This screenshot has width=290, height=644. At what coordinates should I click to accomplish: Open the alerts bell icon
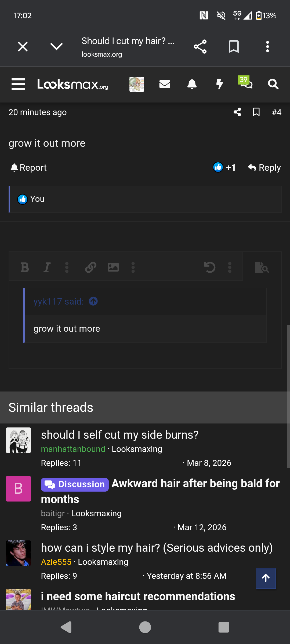[x=192, y=84]
